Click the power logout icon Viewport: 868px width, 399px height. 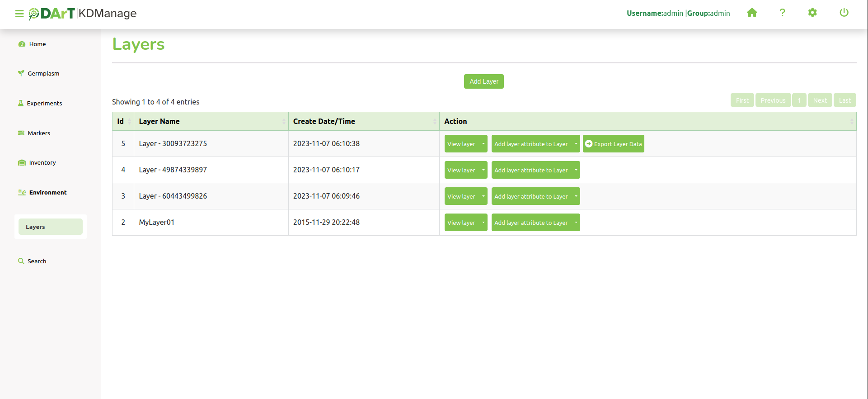tap(844, 13)
